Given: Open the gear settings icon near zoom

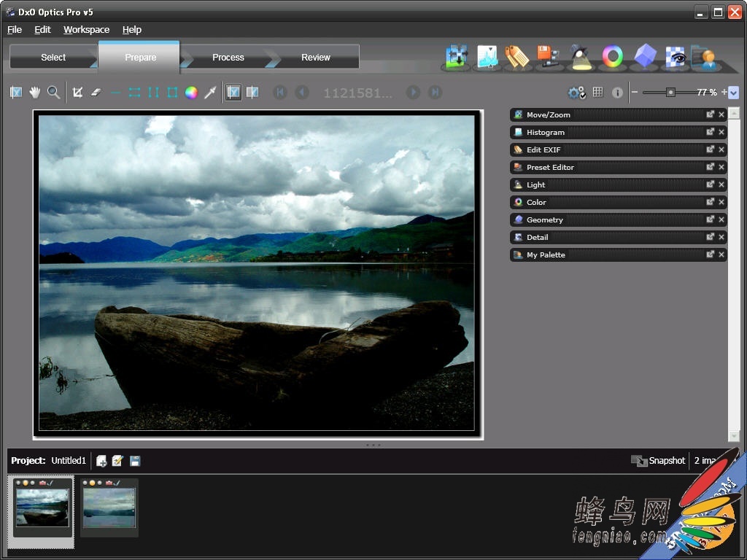Looking at the screenshot, I should [576, 93].
